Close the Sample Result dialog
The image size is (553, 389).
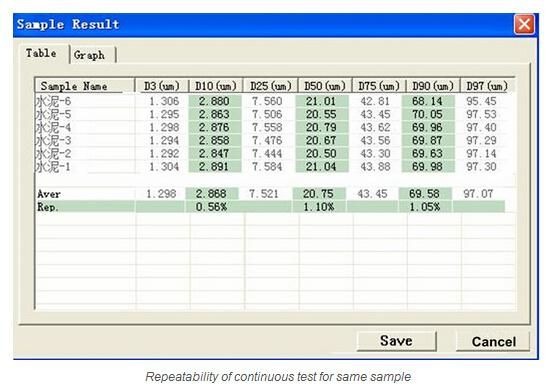tap(524, 24)
